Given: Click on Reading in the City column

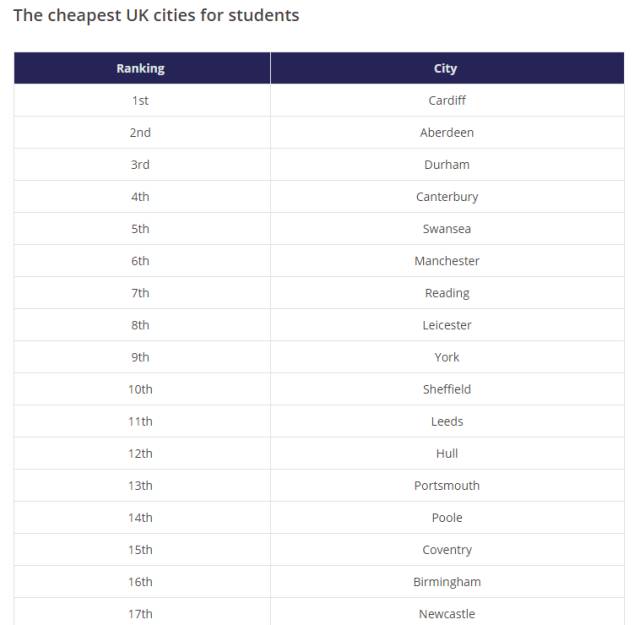Looking at the screenshot, I should coord(447,293).
